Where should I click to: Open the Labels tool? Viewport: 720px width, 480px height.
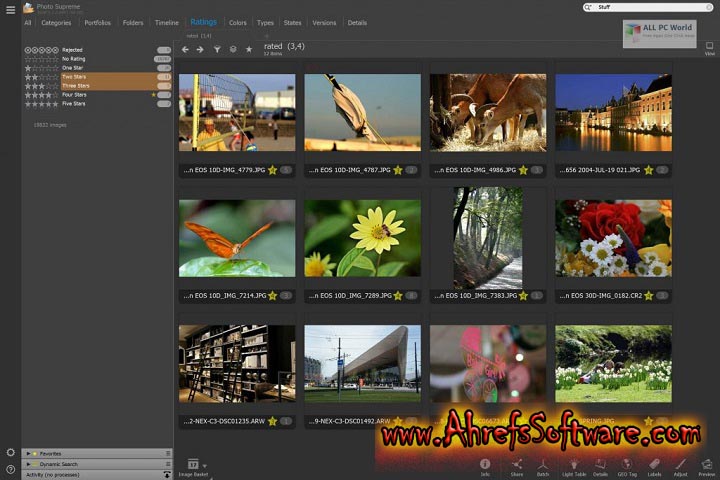(654, 467)
